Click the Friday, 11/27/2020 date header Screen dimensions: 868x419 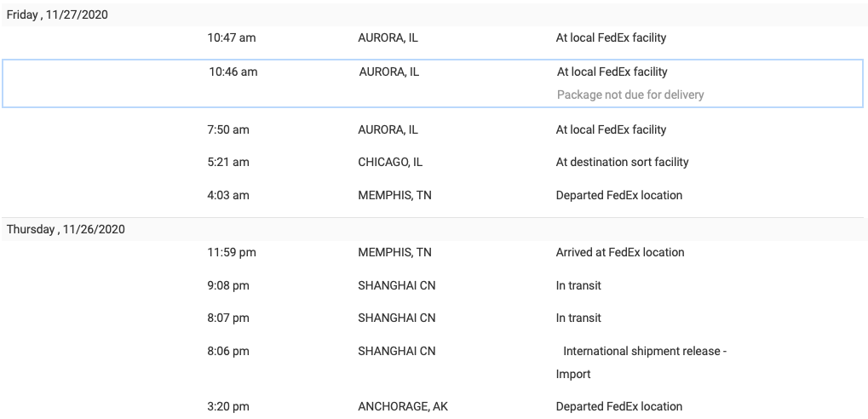(57, 14)
